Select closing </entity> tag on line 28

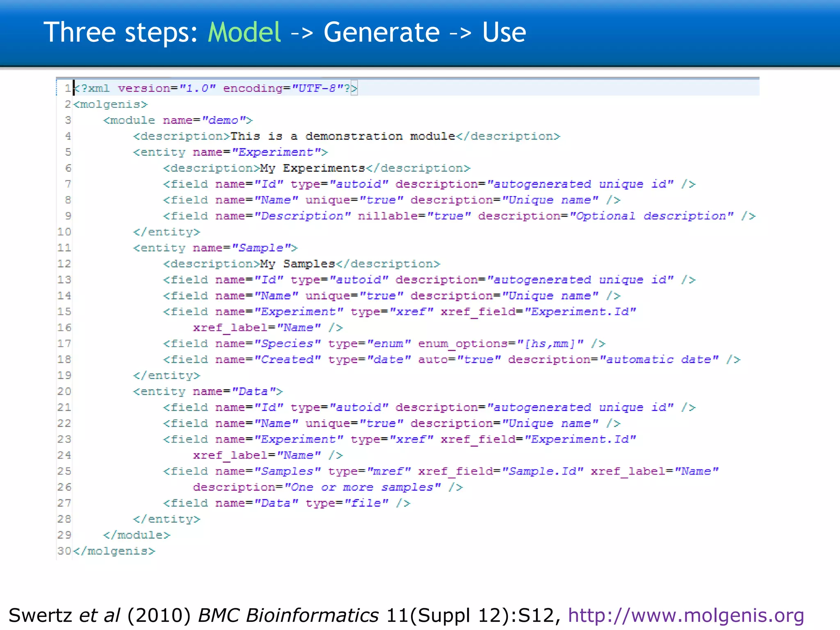pyautogui.click(x=167, y=519)
